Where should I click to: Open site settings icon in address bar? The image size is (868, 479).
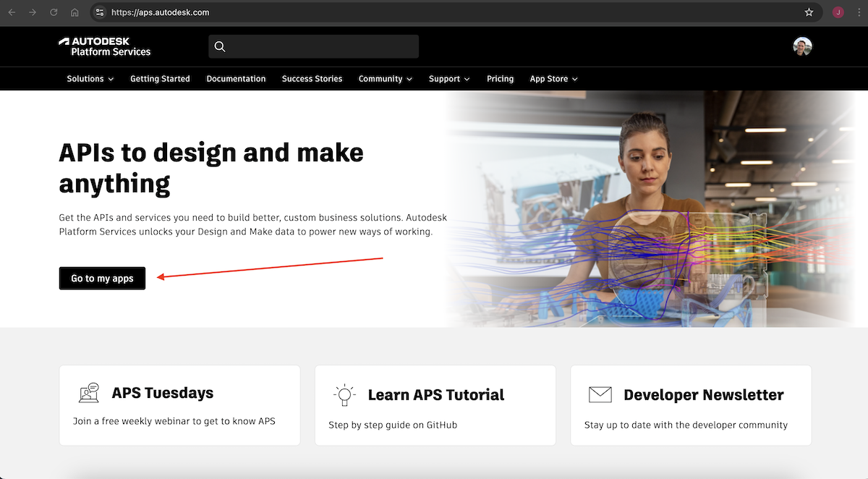[x=100, y=12]
